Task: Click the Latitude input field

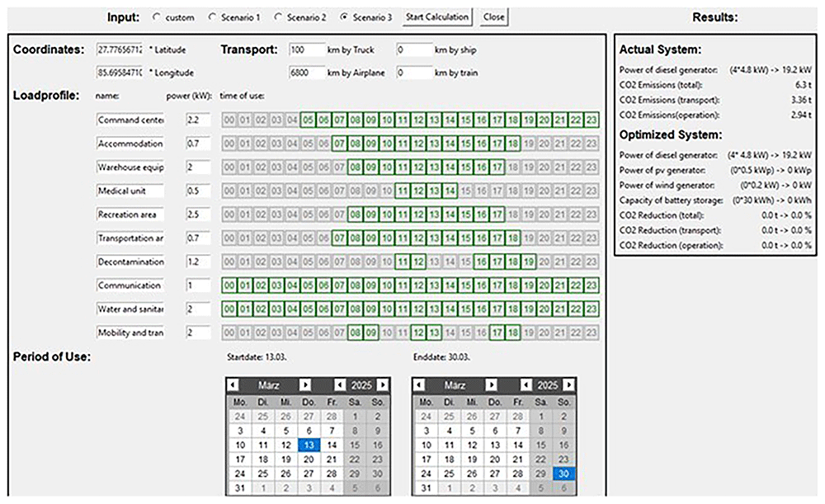Action: pos(120,49)
